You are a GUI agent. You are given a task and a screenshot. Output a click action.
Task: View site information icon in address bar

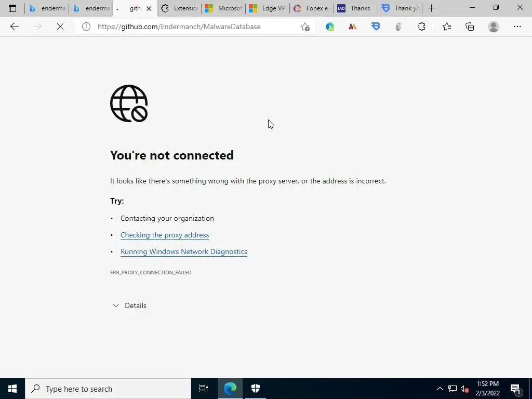[x=86, y=26]
